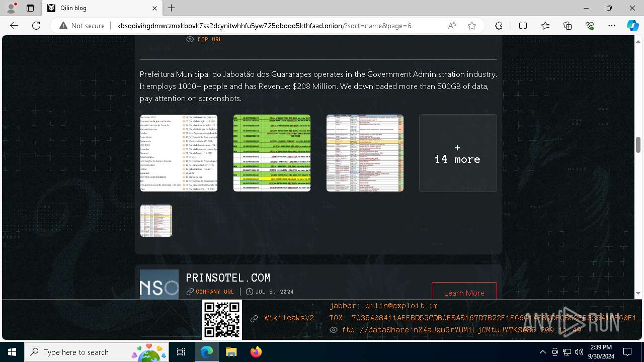Open the Not secure site info warning
Screen dimensions: 644x362
pyautogui.click(x=82, y=26)
